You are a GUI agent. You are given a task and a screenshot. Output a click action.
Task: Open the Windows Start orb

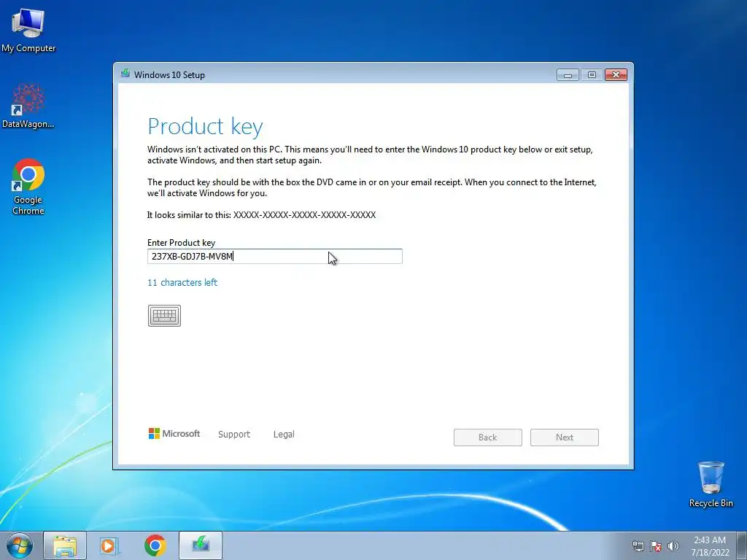20,545
